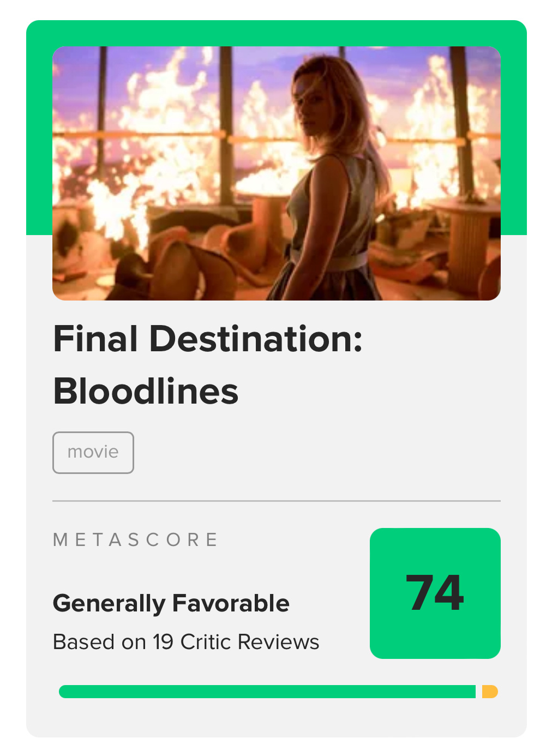Click the divider line under movie tag
Screen dimensions: 546x756
coord(276,501)
